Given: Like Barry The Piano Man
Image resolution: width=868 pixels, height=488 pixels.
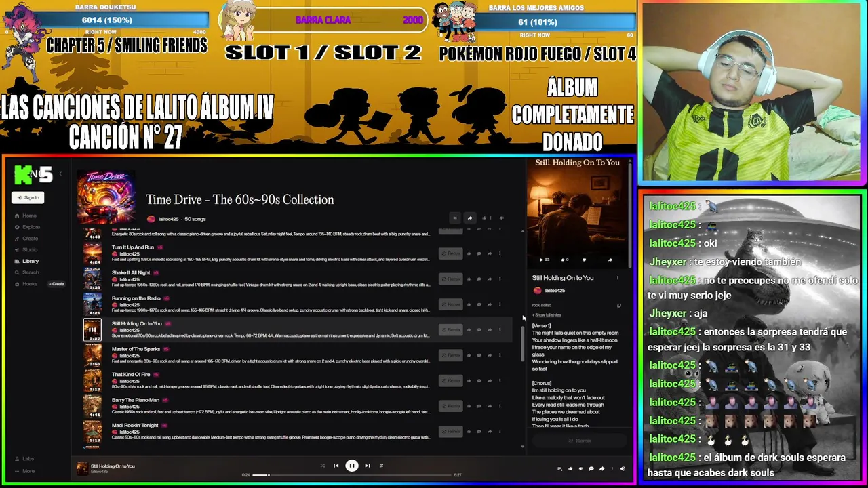Looking at the screenshot, I should coord(469,406).
